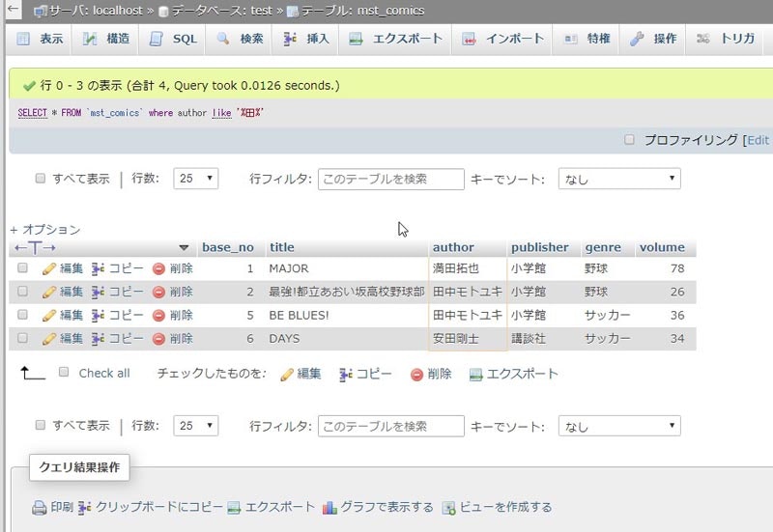Open upper キーでソート なし dropdown
This screenshot has width=773, height=532.
619,179
